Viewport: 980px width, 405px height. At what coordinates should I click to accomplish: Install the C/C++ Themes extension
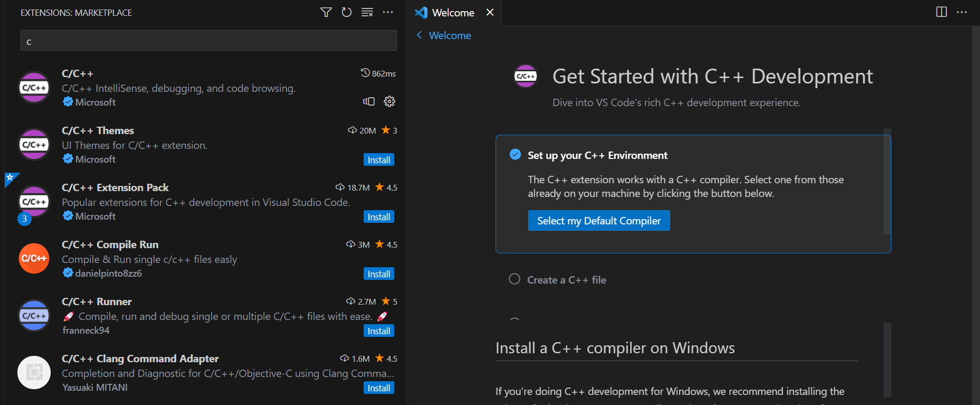(x=379, y=160)
